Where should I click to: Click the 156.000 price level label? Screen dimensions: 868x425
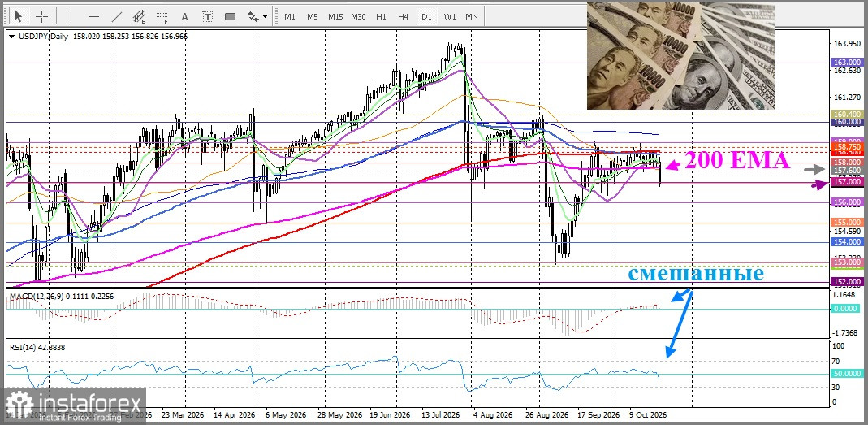[847, 203]
